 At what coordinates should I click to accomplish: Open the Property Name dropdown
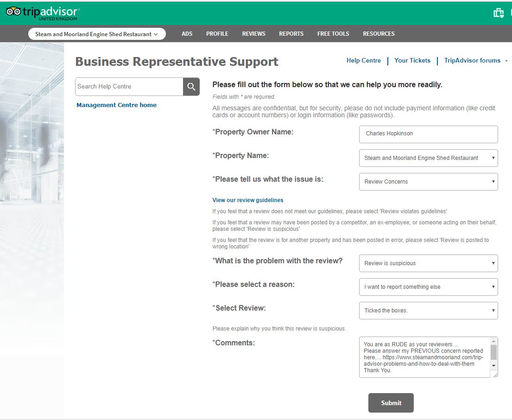pos(429,158)
